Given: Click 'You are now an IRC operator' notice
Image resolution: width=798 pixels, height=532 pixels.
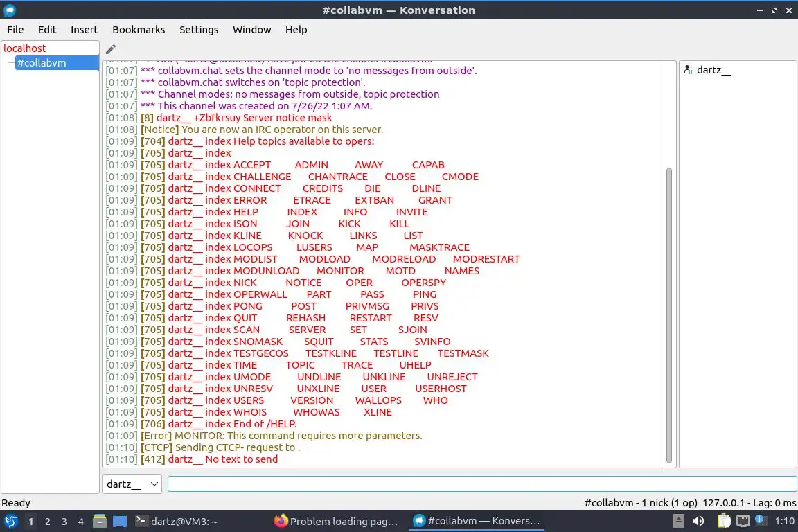Looking at the screenshot, I should click(x=245, y=130).
